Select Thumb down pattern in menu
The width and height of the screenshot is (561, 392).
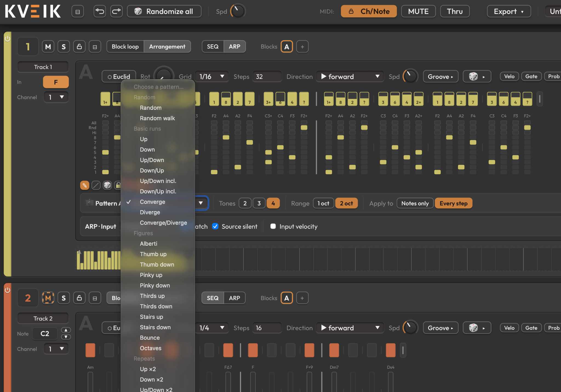(158, 264)
